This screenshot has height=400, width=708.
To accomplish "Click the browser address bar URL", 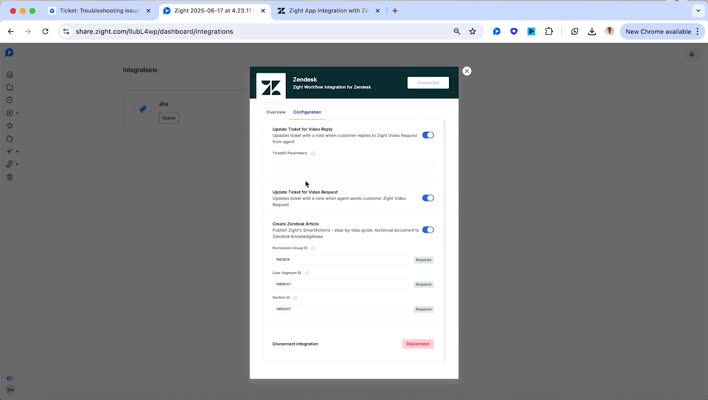I will [x=154, y=32].
